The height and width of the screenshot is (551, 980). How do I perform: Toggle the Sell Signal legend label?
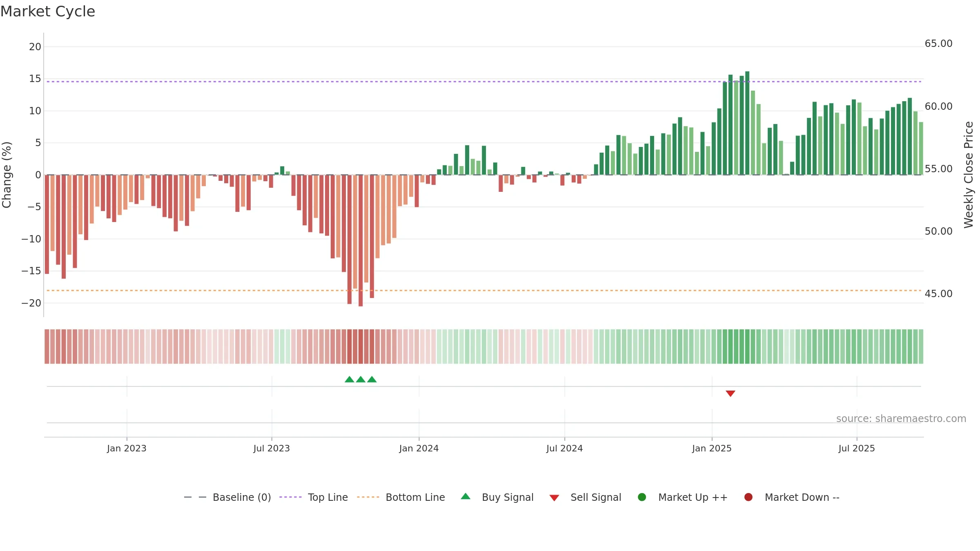596,497
